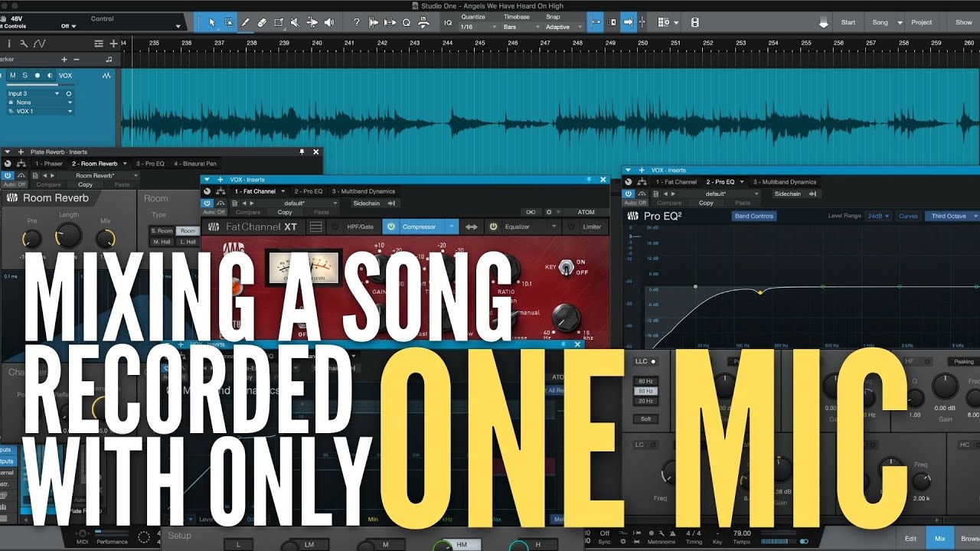Select the 1 - Phaser insert tab
The image size is (980, 551).
pyautogui.click(x=48, y=164)
